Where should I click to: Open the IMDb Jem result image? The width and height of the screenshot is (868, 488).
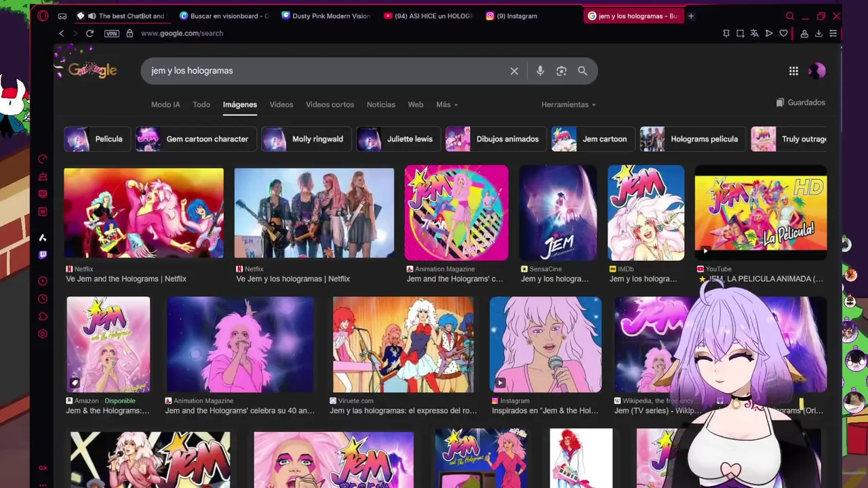coord(646,213)
